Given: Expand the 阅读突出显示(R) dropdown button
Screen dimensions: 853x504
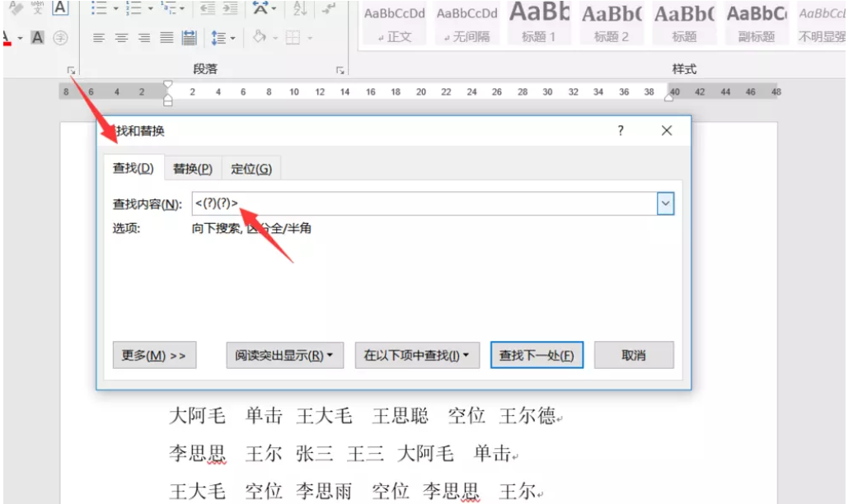Looking at the screenshot, I should pos(284,355).
